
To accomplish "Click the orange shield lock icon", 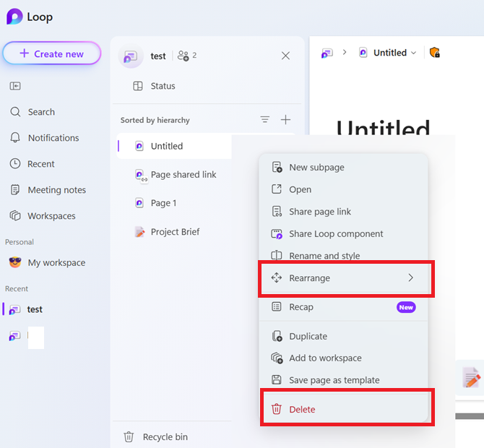I will pyautogui.click(x=435, y=53).
